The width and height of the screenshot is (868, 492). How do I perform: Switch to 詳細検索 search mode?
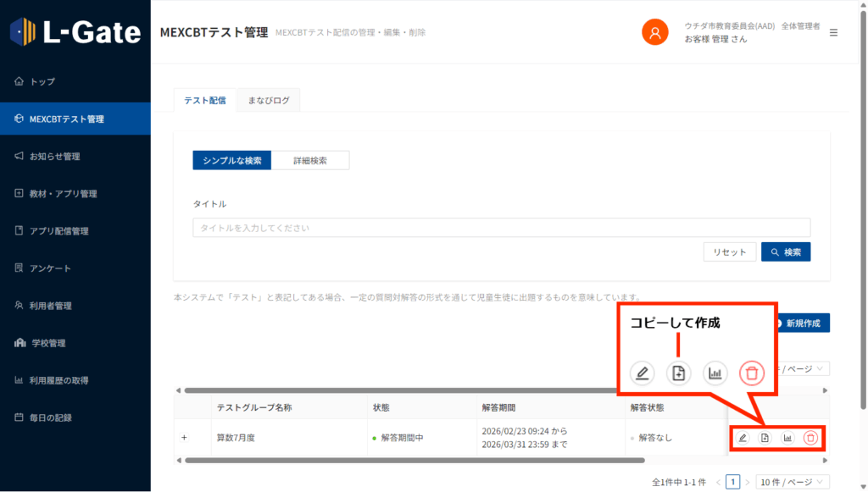pos(310,160)
